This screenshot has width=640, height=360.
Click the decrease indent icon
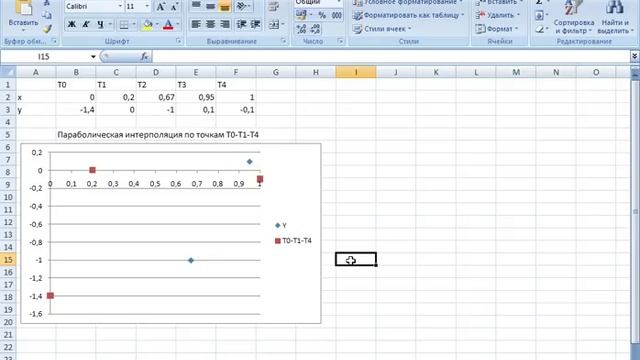(x=242, y=25)
